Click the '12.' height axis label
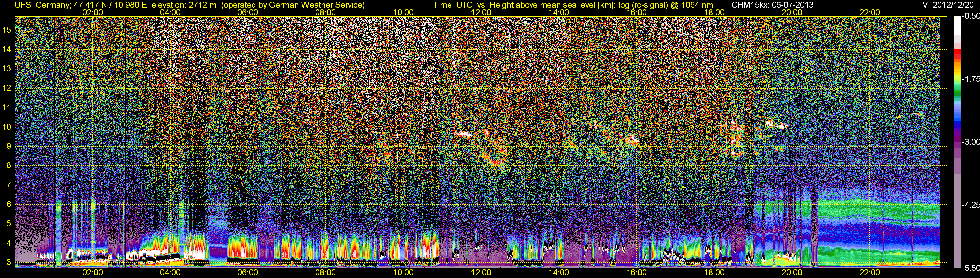980x278 pixels. (x=7, y=88)
